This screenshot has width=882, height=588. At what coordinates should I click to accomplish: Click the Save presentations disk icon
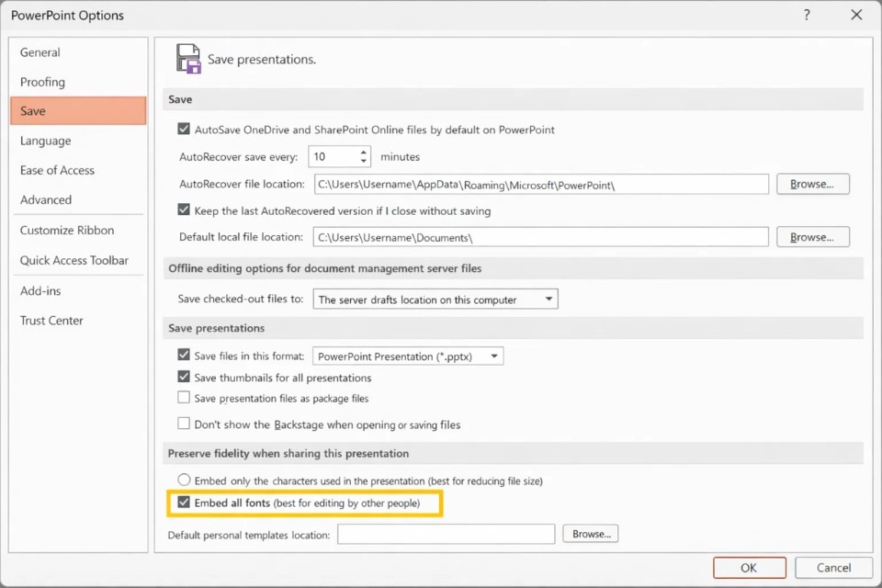(x=188, y=59)
